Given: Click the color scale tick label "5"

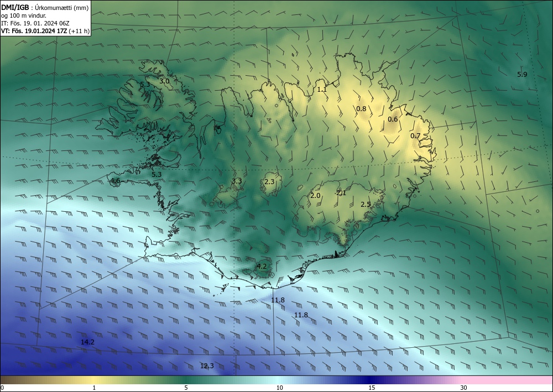Looking at the screenshot, I should coord(186,388).
